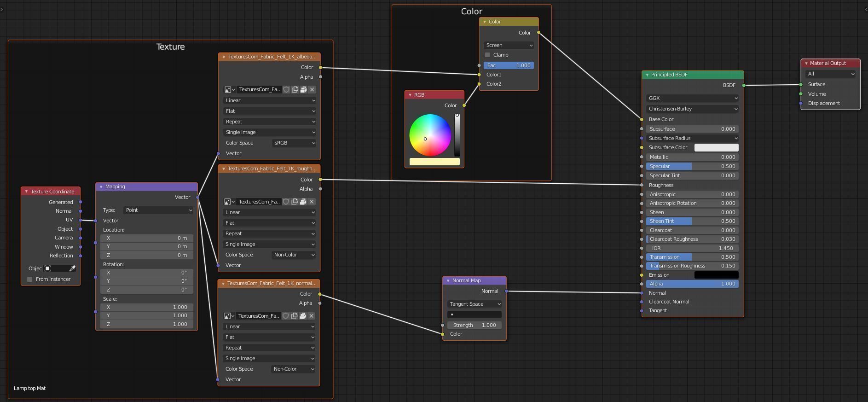Screen dimensions: 868x402
Task: Toggle From Instancer checkbox
Action: coord(30,279)
